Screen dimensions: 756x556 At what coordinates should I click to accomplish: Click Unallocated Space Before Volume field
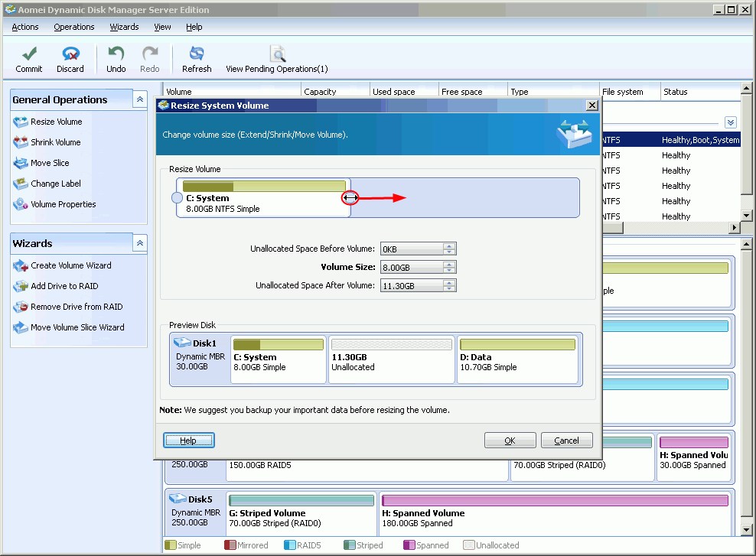click(412, 249)
